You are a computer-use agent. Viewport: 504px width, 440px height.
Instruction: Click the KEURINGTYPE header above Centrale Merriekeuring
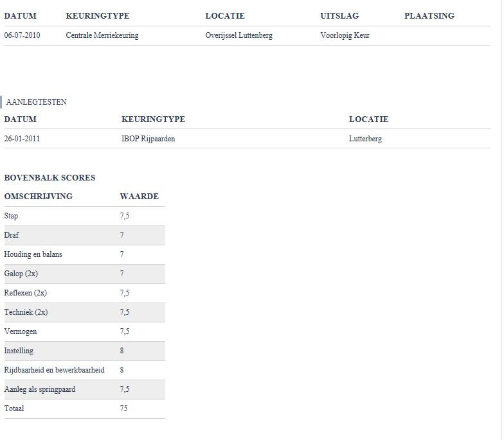pyautogui.click(x=97, y=16)
